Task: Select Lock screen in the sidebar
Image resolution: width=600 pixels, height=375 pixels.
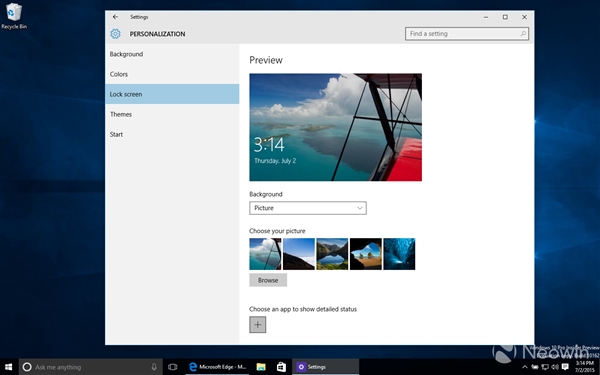Action: [172, 94]
